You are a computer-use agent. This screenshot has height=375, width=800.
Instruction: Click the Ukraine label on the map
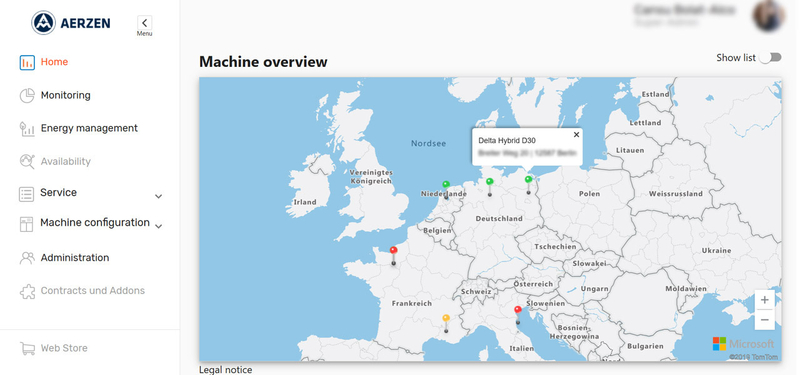tap(716, 251)
